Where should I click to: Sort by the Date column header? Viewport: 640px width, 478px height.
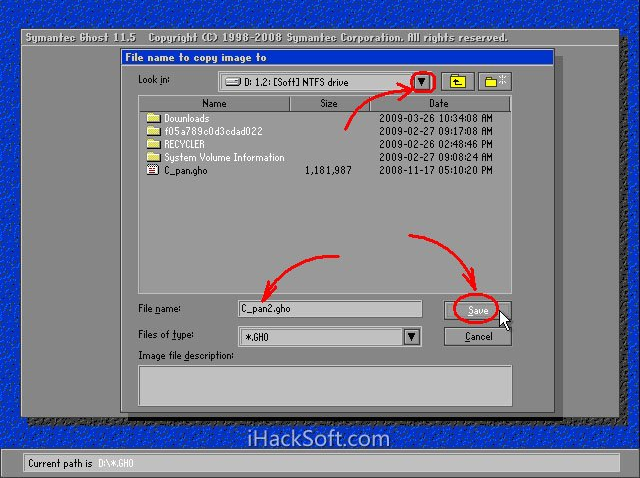(x=439, y=103)
